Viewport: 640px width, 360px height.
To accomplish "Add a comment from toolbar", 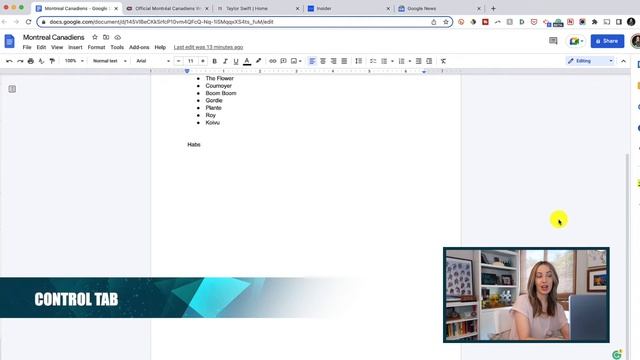I will tap(283, 61).
